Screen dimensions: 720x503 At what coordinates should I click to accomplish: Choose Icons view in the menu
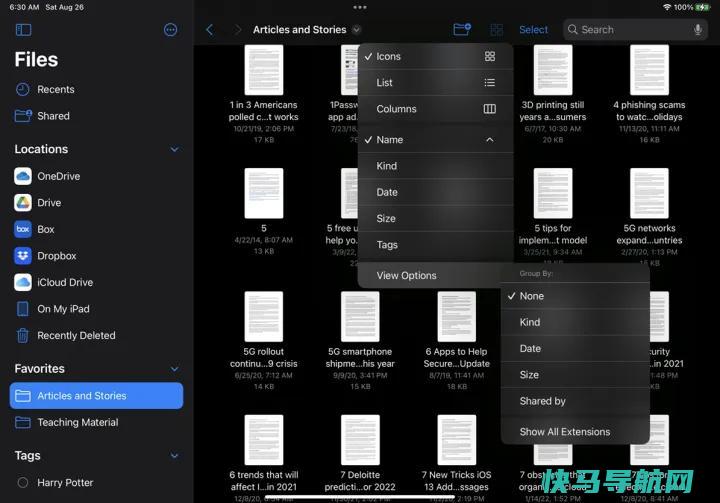pos(435,56)
